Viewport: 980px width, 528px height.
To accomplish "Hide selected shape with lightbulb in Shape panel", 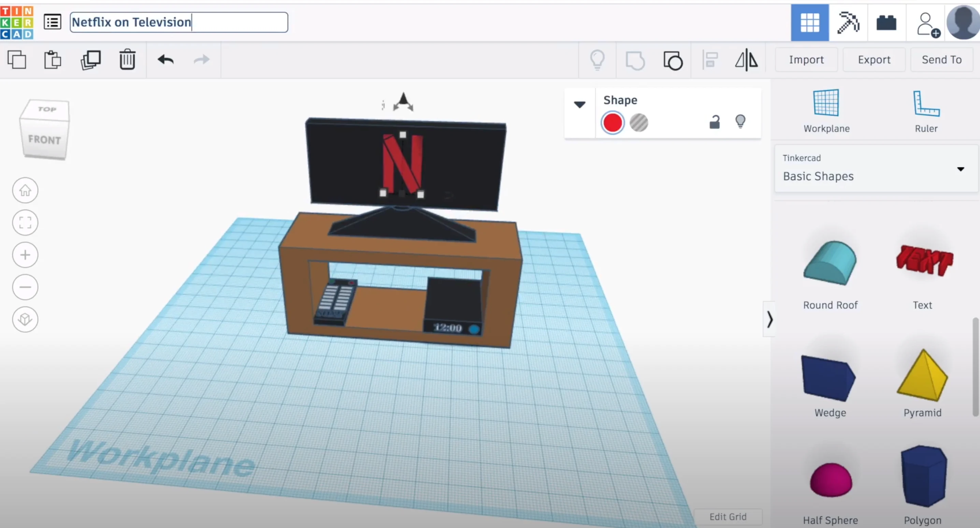I will pos(740,122).
